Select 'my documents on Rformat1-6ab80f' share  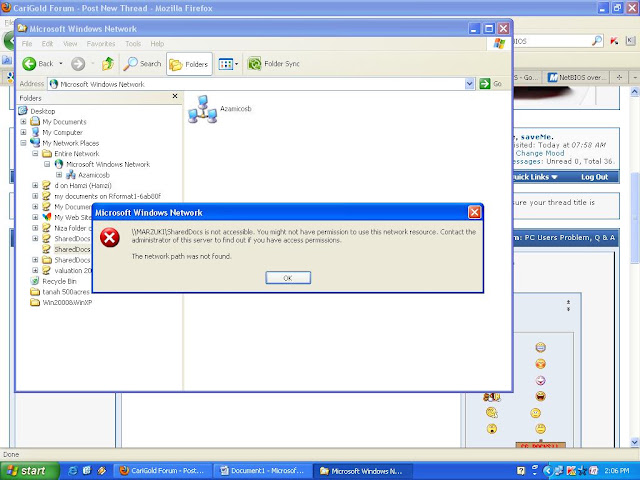point(108,196)
